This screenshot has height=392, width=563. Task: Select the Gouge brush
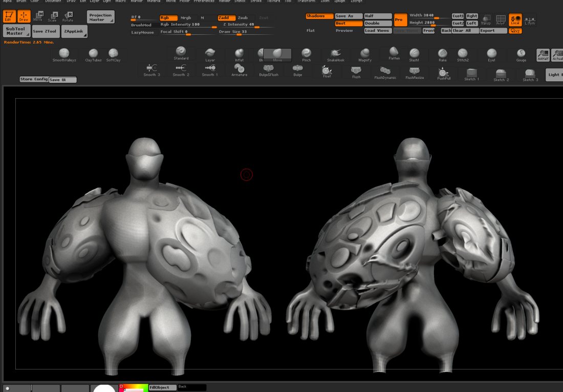(x=521, y=55)
